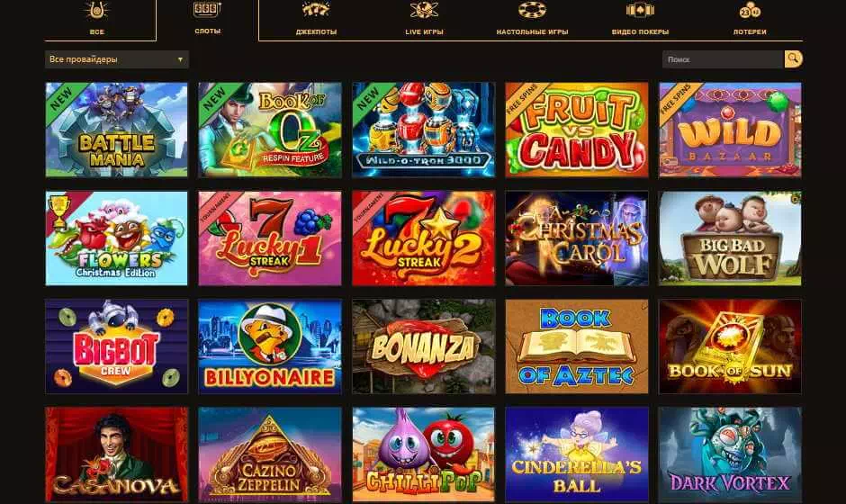Image resolution: width=846 pixels, height=504 pixels.
Task: Launch the Big Bad Wolf slot
Action: [730, 238]
